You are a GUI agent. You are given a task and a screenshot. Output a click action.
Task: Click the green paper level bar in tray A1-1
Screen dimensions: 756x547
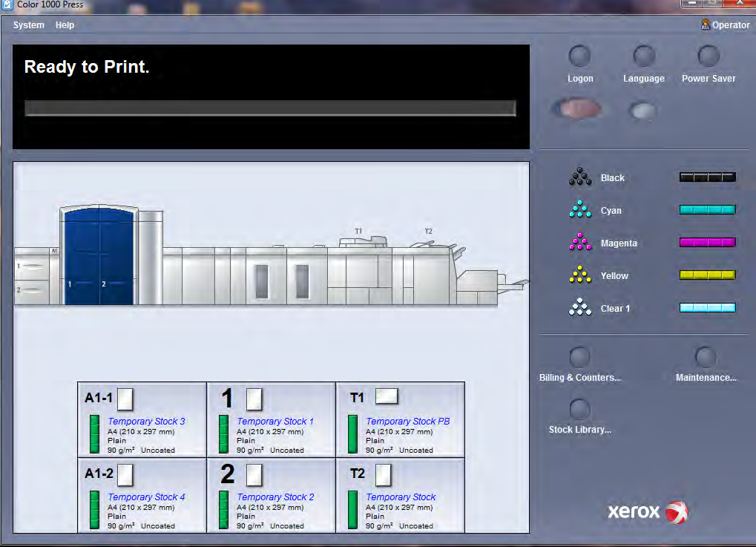(94, 434)
